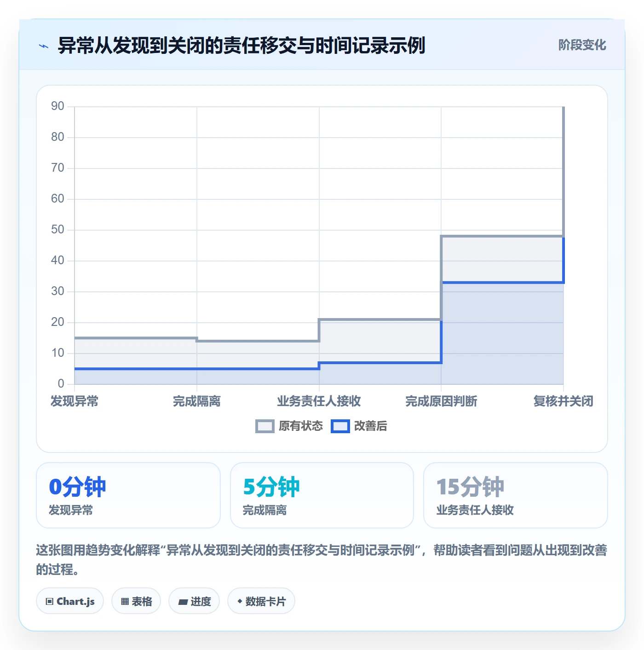Click the lightning bolt icon beside the title
This screenshot has width=644, height=650.
pyautogui.click(x=44, y=46)
